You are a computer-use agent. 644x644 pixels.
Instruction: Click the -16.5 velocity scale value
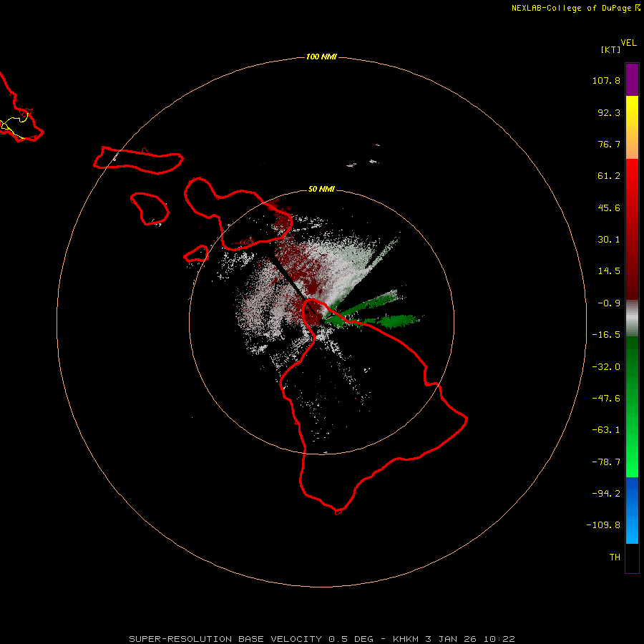click(606, 335)
